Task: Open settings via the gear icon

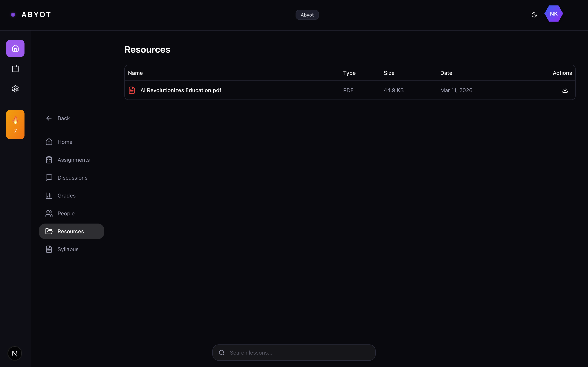Action: click(15, 89)
